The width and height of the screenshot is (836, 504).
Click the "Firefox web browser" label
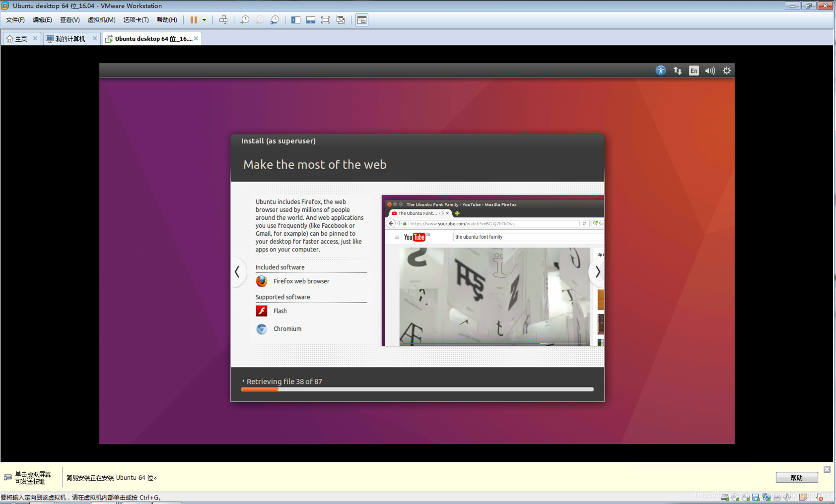301,281
